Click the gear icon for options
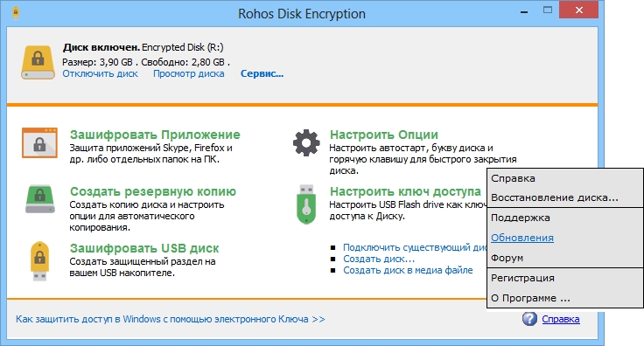This screenshot has height=346, width=644. [x=306, y=142]
